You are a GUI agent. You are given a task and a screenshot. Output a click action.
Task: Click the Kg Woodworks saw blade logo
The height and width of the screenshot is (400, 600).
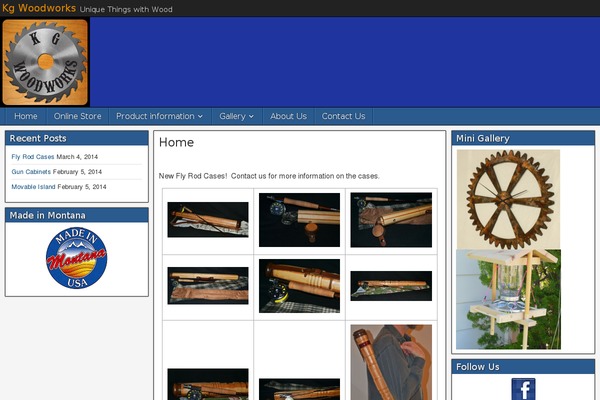click(45, 62)
